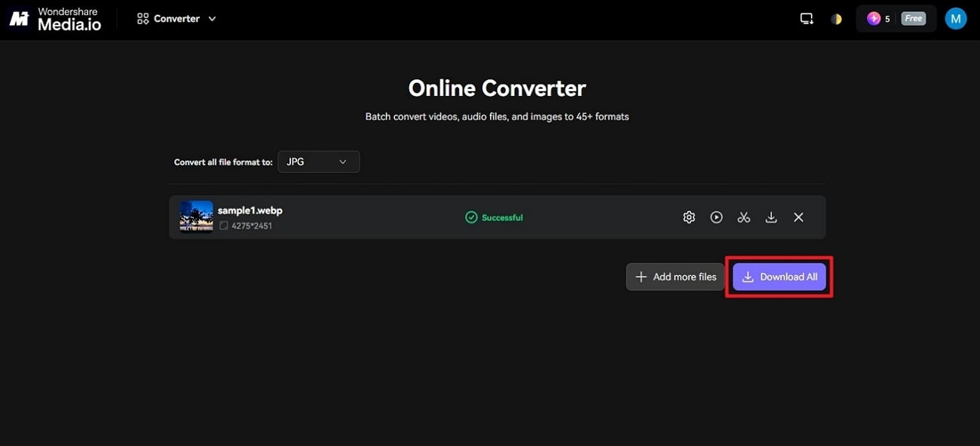The height and width of the screenshot is (446, 980).
Task: Click the sample1.webp file name
Action: 250,210
